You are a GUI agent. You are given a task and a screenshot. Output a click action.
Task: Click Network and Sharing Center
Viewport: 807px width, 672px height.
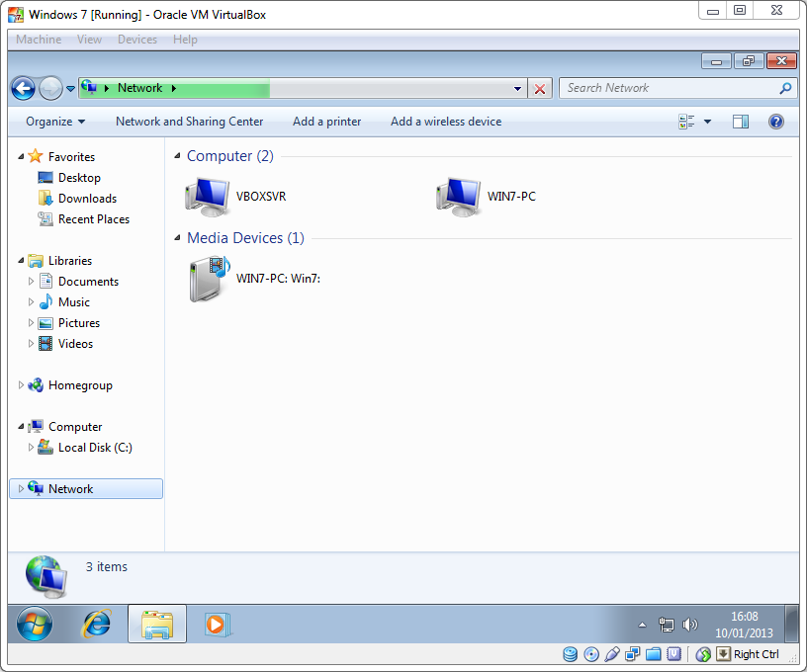click(x=189, y=122)
